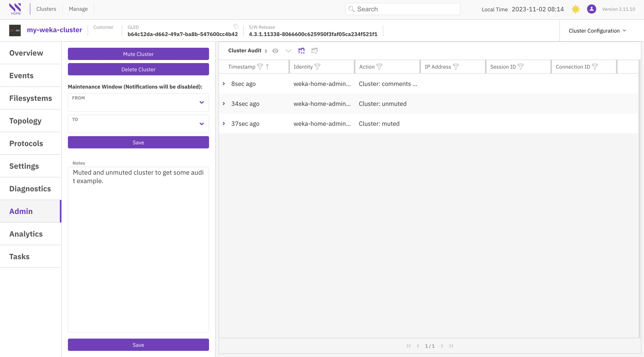Expand the '37sec ago' audit row
This screenshot has height=357, width=644.
tap(224, 123)
